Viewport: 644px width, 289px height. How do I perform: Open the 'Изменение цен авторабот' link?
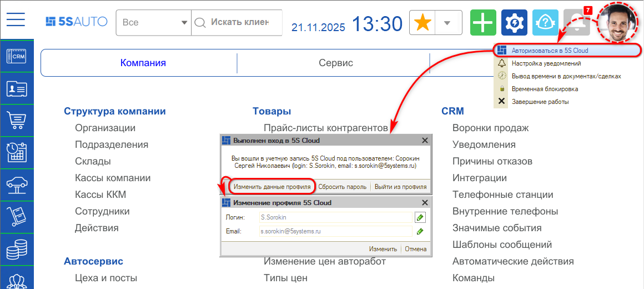click(x=325, y=261)
